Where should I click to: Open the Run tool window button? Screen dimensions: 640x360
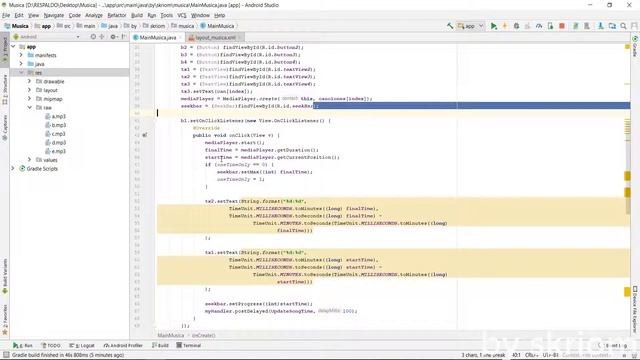pos(22,345)
